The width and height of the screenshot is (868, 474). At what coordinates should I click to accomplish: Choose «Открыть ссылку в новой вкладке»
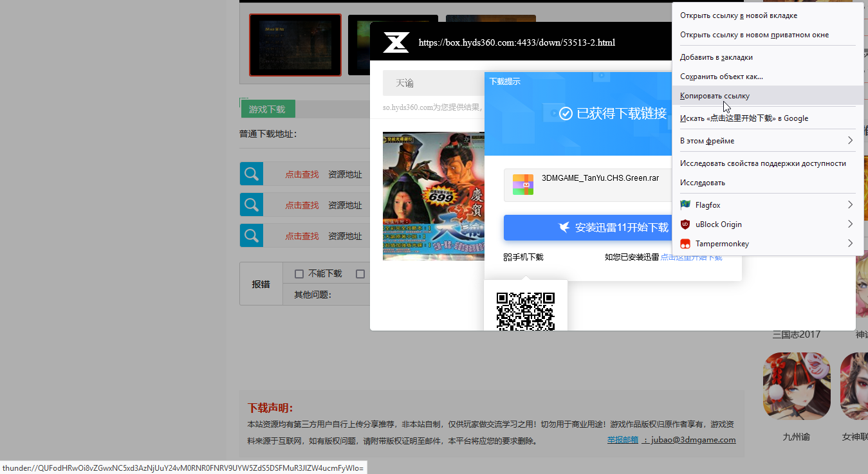point(768,15)
